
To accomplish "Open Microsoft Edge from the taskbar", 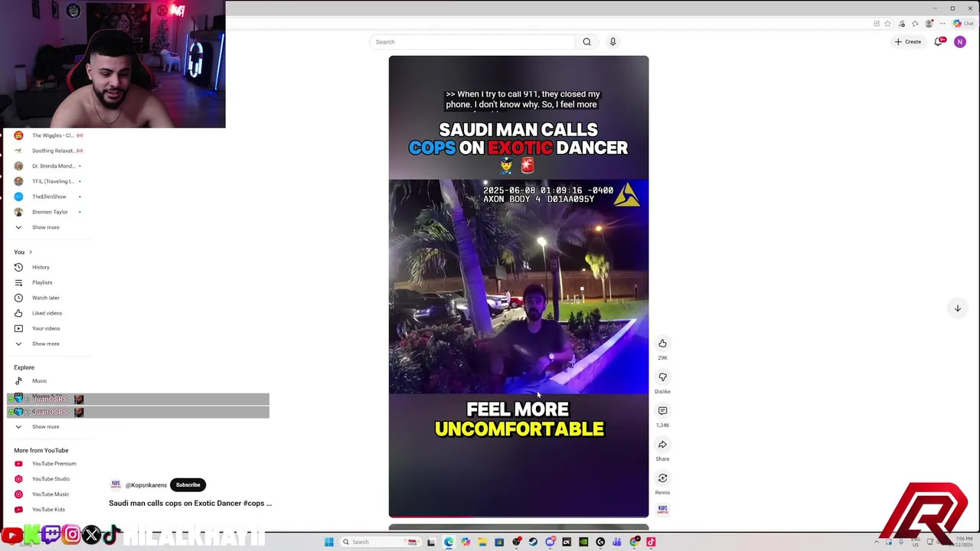I will [449, 542].
